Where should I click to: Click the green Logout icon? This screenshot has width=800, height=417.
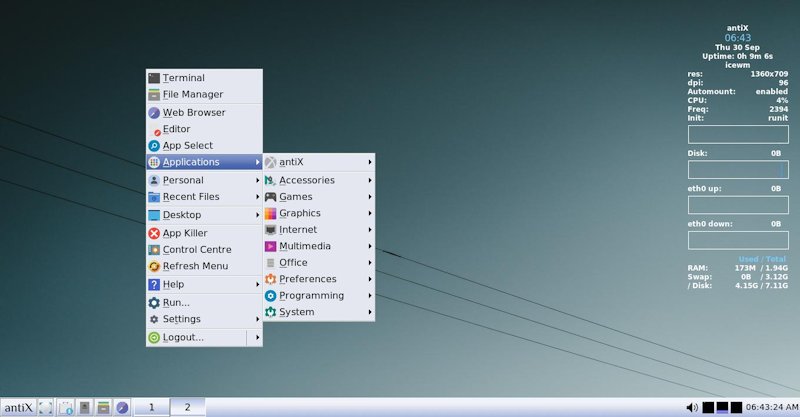(154, 337)
